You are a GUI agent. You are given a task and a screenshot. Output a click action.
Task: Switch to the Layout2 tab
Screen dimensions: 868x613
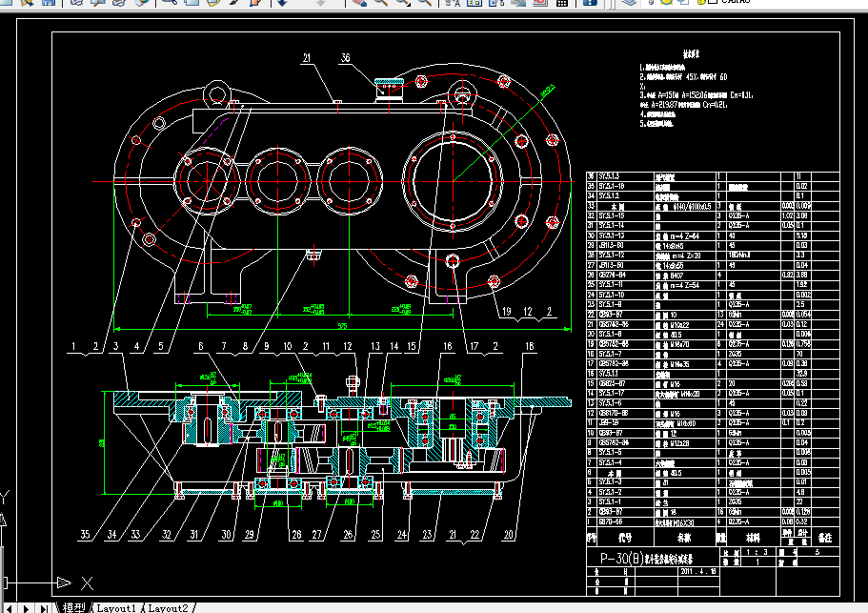[x=168, y=608]
